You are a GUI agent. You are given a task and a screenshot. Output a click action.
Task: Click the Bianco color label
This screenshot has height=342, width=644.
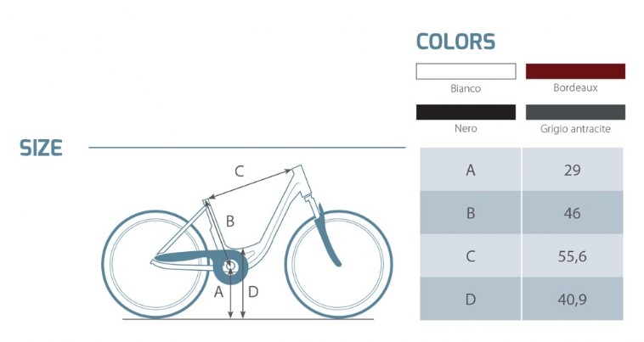point(466,88)
